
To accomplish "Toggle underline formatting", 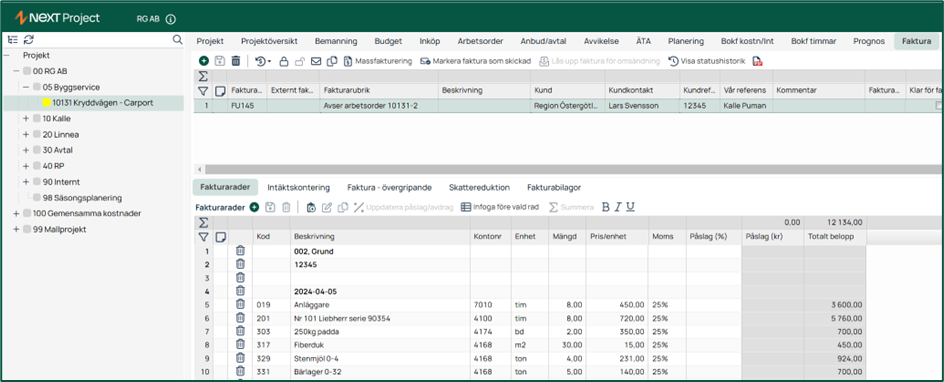I will click(630, 208).
